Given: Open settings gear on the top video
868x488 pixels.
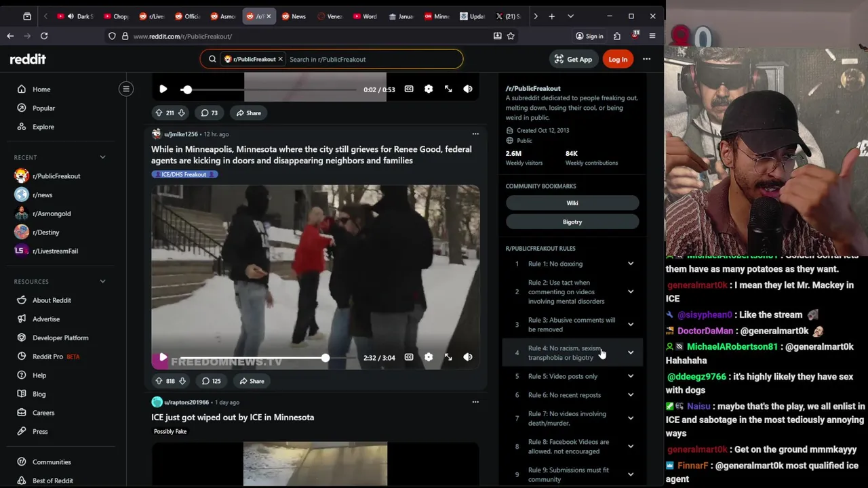Looking at the screenshot, I should pos(429,89).
